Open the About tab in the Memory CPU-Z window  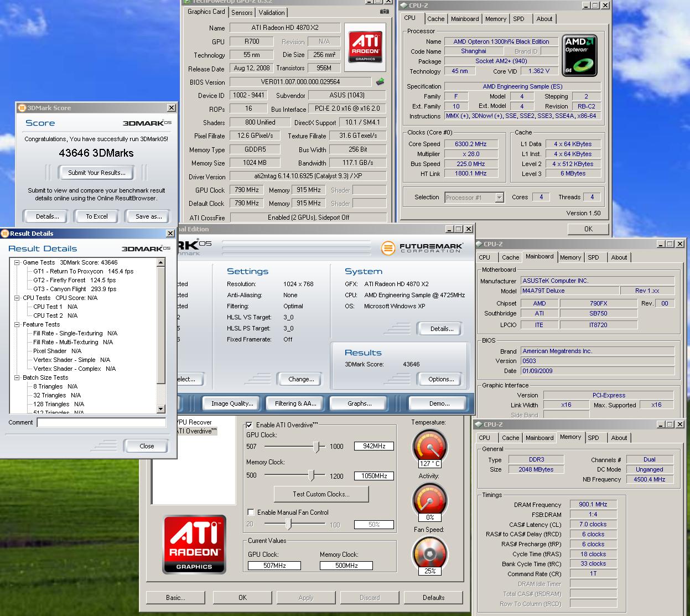click(619, 438)
